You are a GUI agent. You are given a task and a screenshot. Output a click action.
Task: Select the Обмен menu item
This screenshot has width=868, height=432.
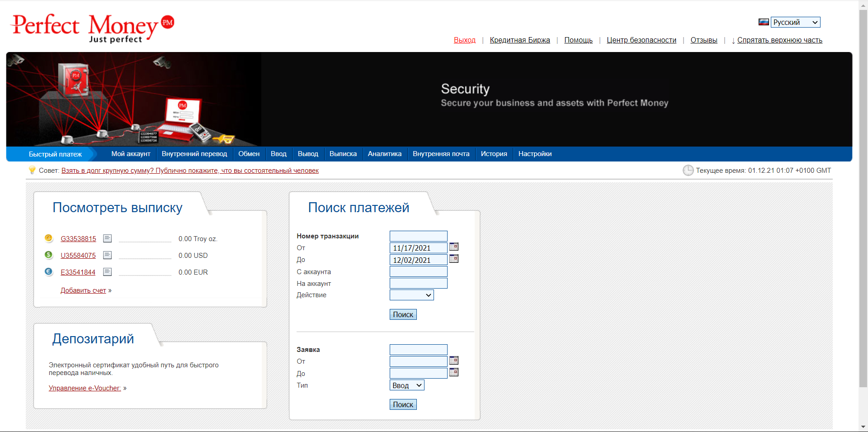pyautogui.click(x=249, y=154)
